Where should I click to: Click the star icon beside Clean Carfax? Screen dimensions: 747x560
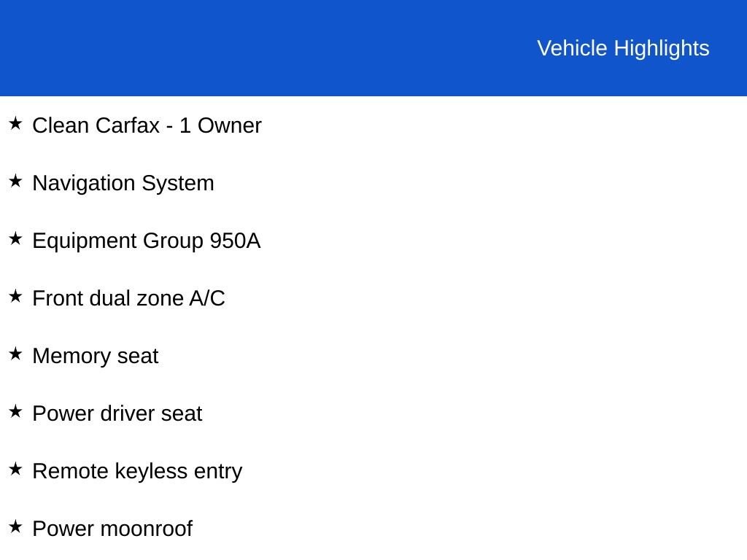pyautogui.click(x=15, y=124)
